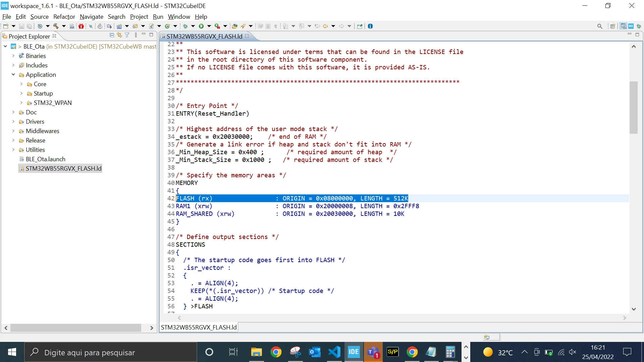644x362 pixels.
Task: Click the new source folder icon
Action: [135, 26]
